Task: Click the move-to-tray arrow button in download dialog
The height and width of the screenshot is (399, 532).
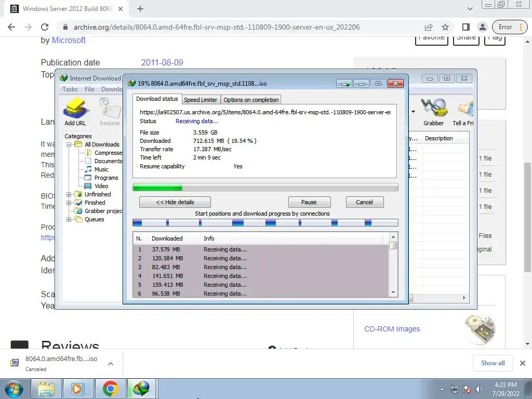Action: point(345,84)
